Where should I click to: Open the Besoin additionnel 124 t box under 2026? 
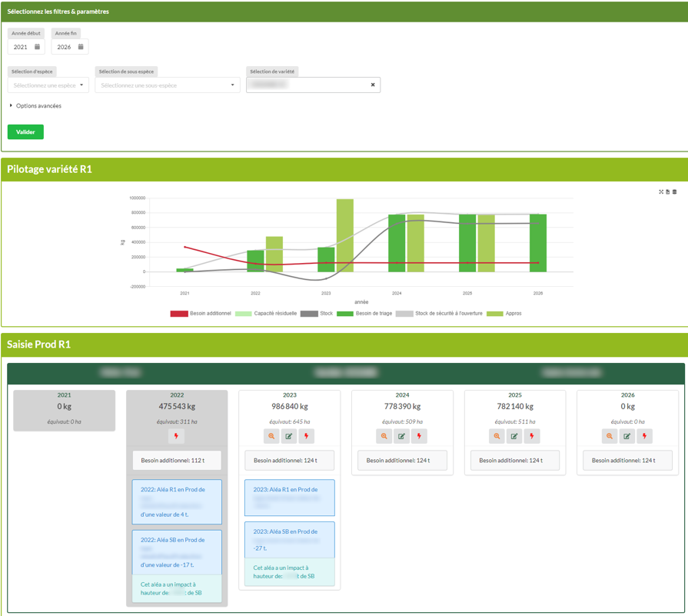[627, 461]
